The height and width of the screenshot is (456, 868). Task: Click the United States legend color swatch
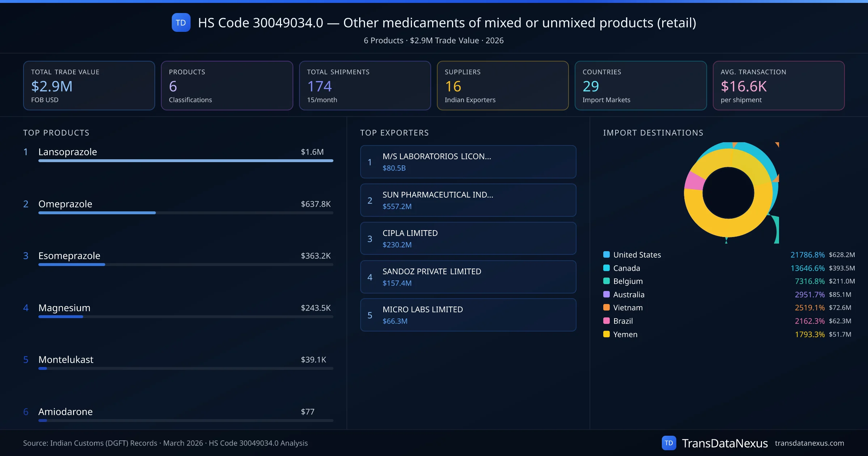coord(607,254)
